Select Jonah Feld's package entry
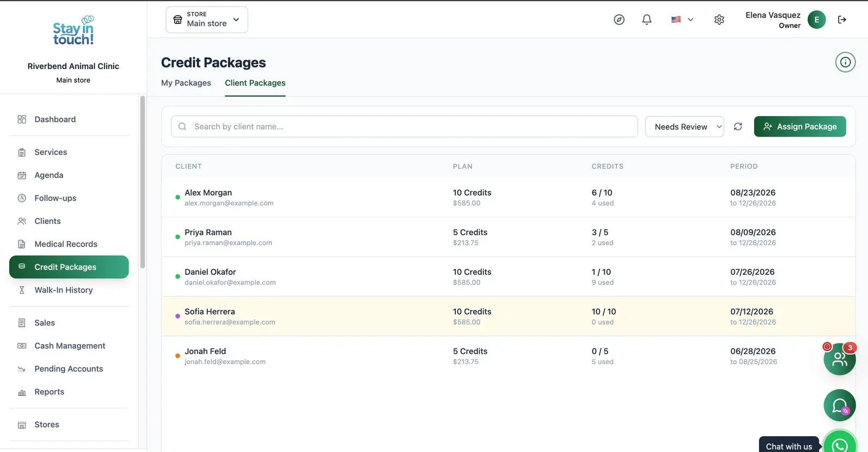 click(508, 356)
